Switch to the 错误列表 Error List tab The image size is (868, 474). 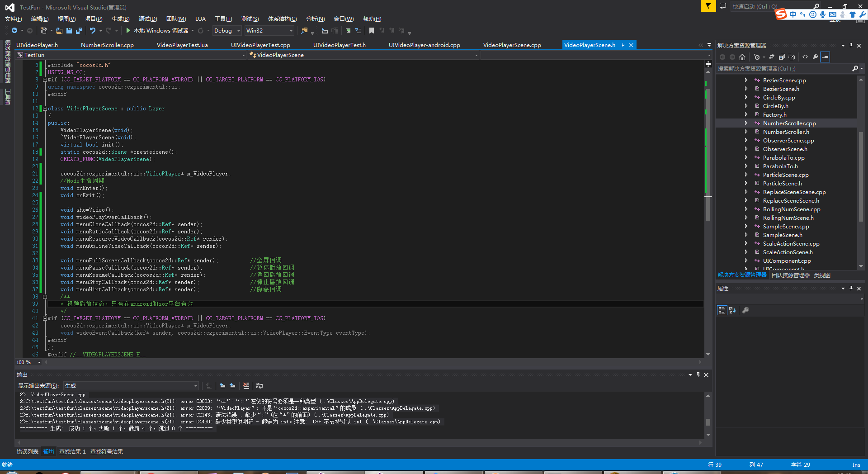click(28, 451)
